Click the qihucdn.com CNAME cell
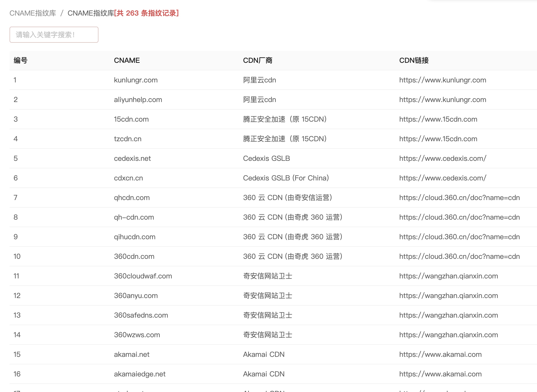Viewport: 537px width, 392px height. point(135,237)
